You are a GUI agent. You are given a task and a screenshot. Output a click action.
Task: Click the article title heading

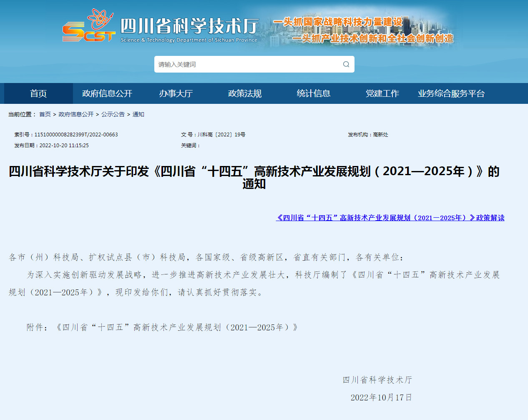(x=254, y=177)
